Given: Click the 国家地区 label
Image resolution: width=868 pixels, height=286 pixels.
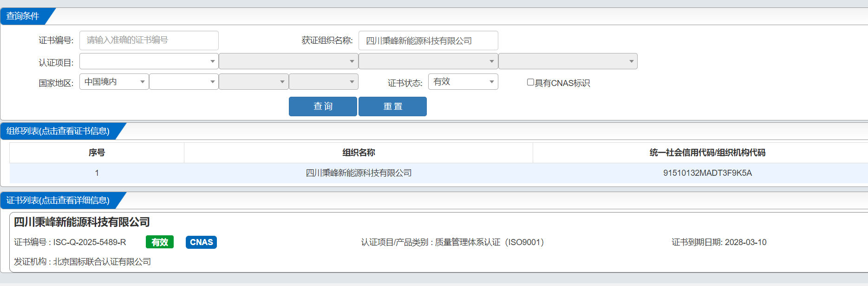Looking at the screenshot, I should tap(56, 83).
